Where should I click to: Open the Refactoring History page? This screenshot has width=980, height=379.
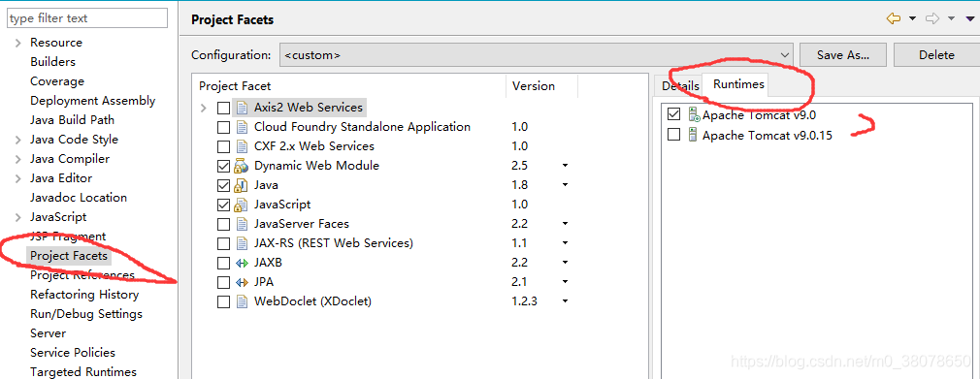click(84, 294)
